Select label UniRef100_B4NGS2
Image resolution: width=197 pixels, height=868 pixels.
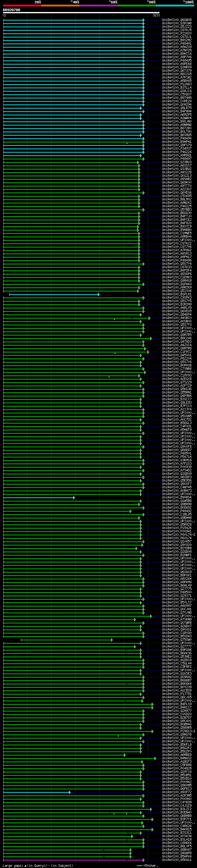(x=177, y=758)
